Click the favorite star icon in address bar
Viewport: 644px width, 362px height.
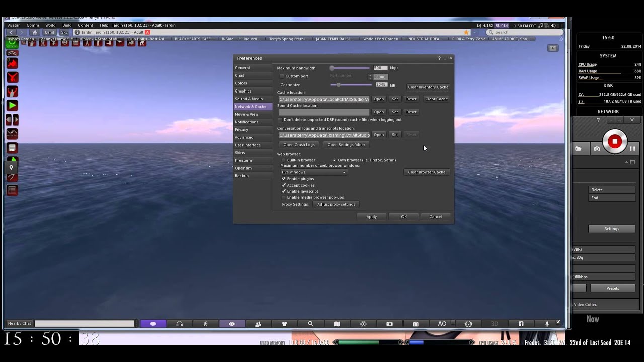click(x=466, y=32)
